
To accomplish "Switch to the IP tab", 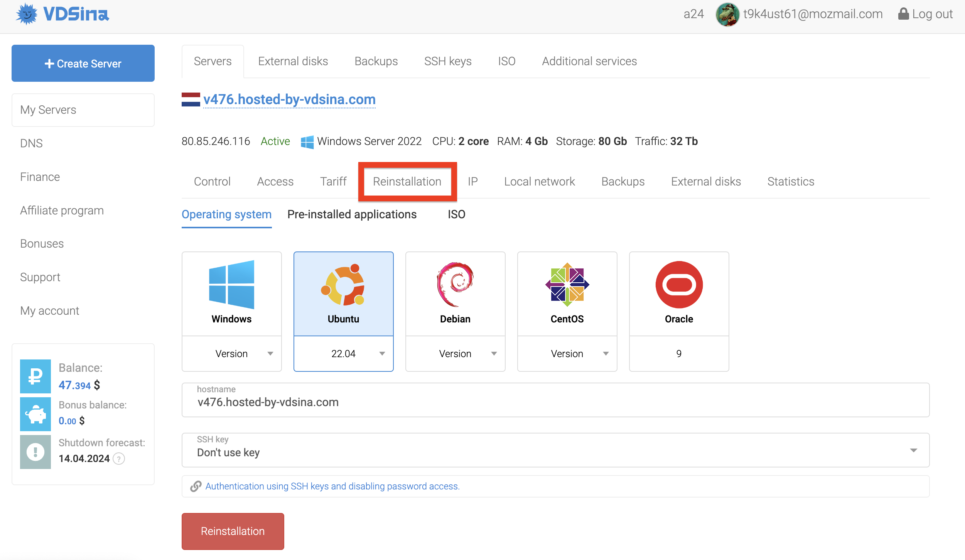I will [473, 182].
